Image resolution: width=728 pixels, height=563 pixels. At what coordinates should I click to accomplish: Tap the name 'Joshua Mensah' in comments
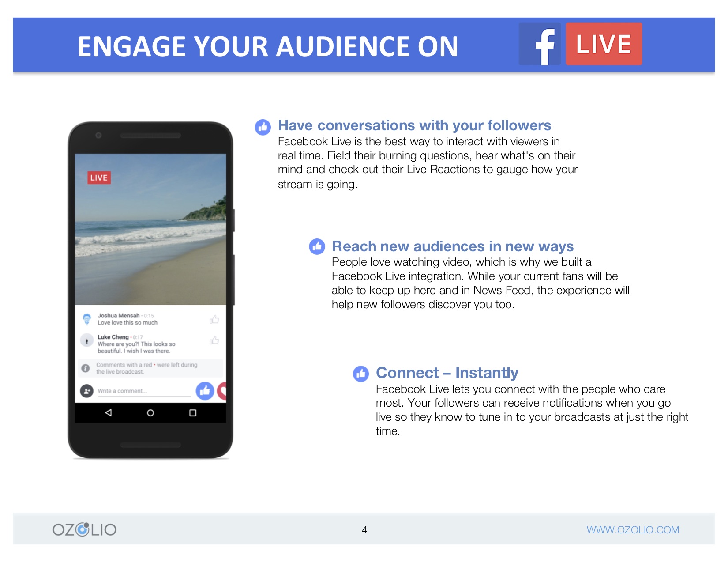(x=118, y=316)
